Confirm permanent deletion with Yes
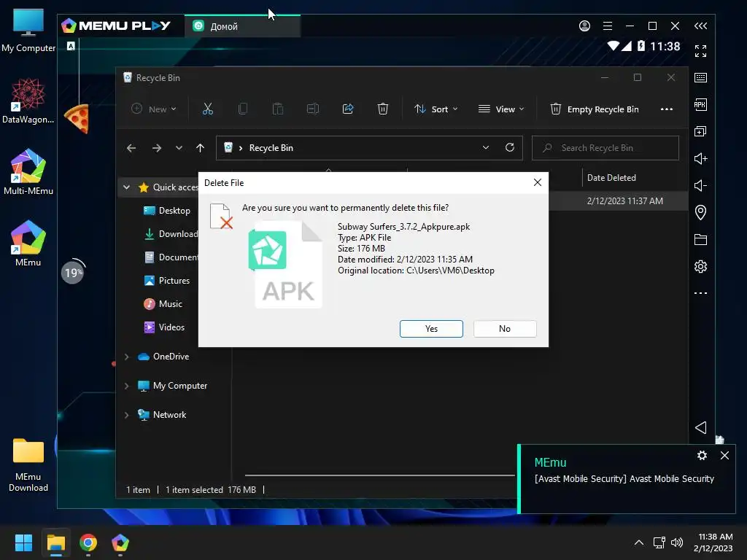 pos(431,329)
